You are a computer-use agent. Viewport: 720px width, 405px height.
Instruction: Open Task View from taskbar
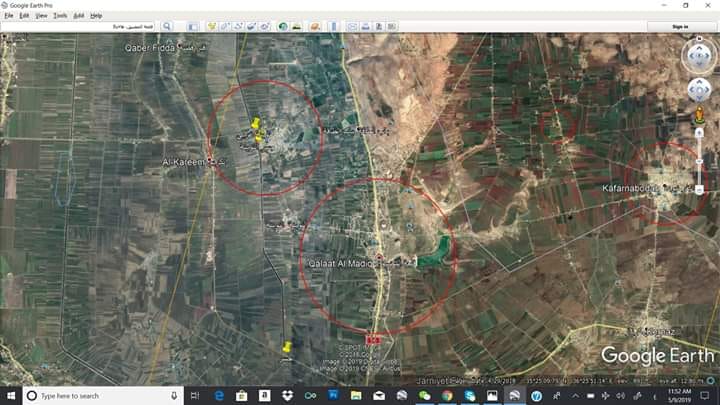click(x=195, y=396)
